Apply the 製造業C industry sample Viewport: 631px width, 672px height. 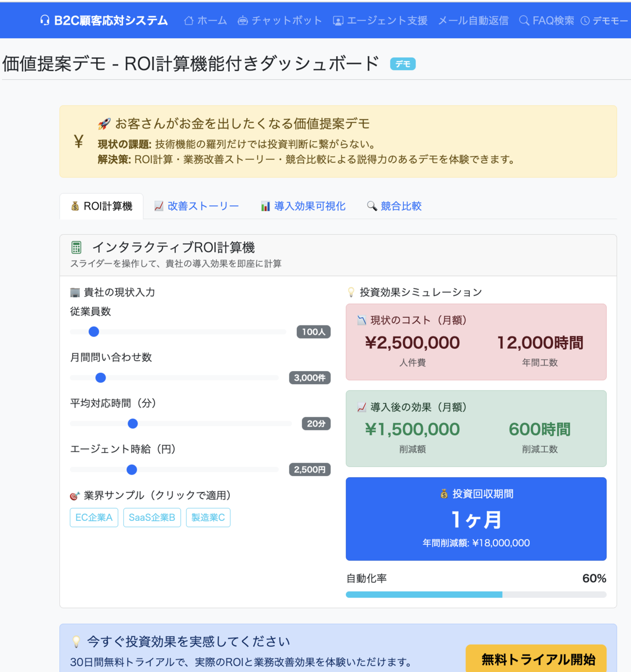208,517
